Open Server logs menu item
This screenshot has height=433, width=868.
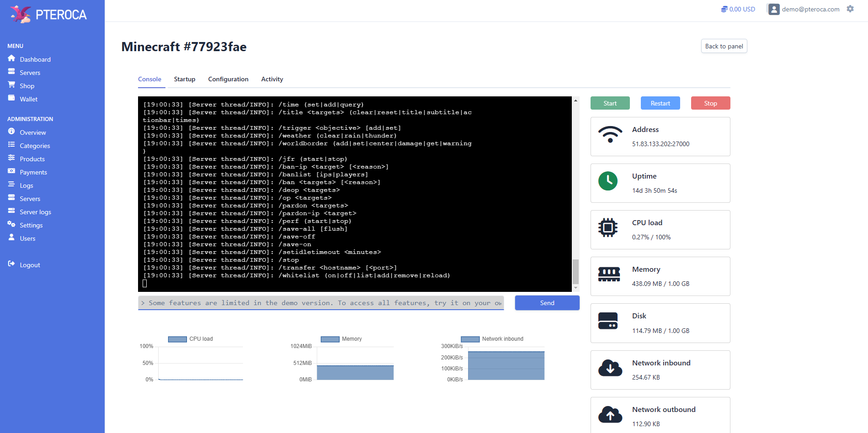click(x=35, y=212)
